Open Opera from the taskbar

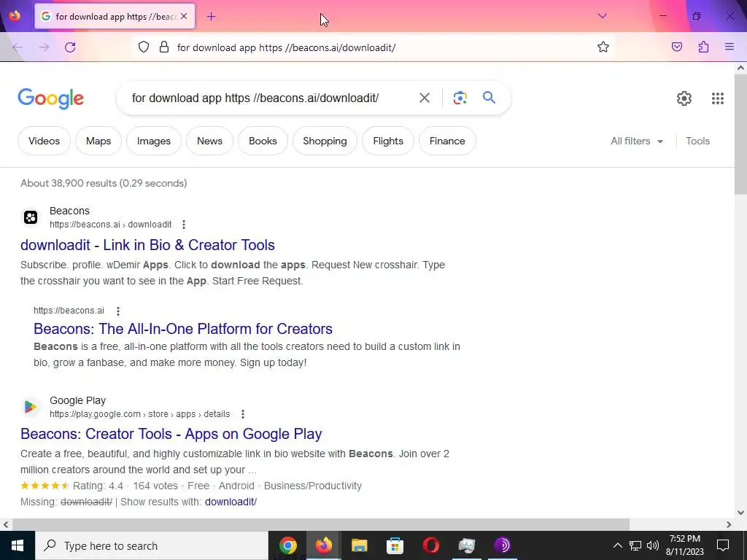430,545
